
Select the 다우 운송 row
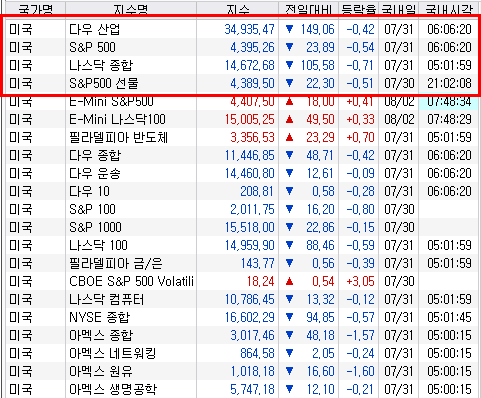point(242,173)
